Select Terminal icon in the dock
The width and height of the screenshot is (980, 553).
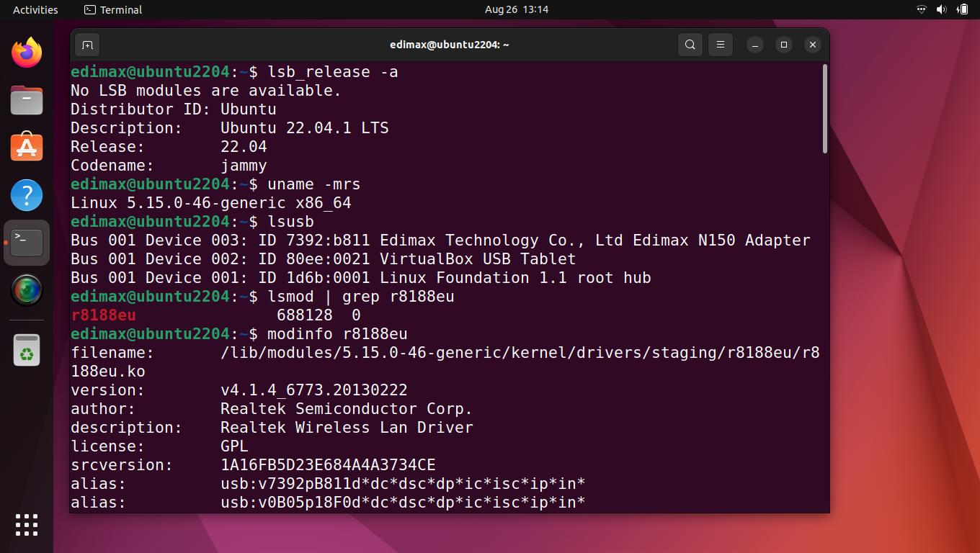(27, 243)
